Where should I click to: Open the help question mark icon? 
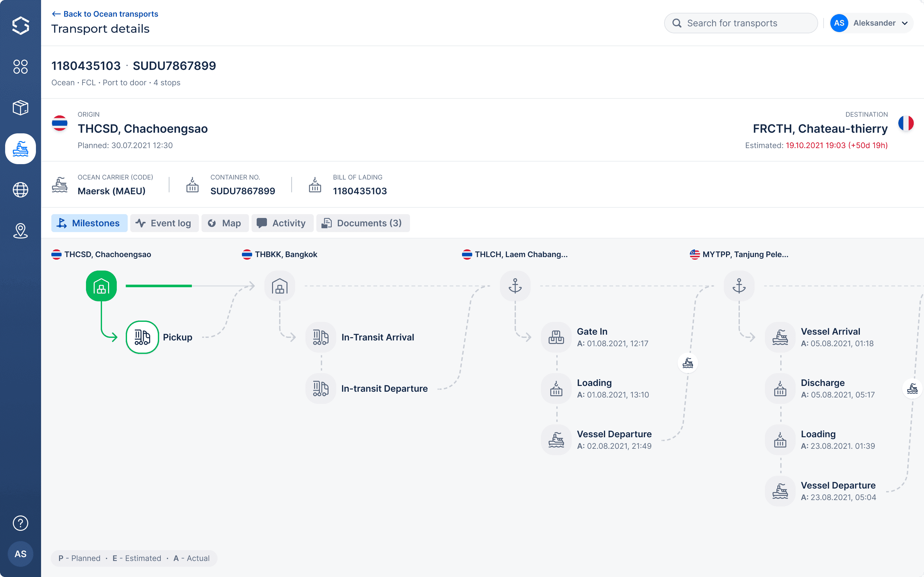[20, 523]
